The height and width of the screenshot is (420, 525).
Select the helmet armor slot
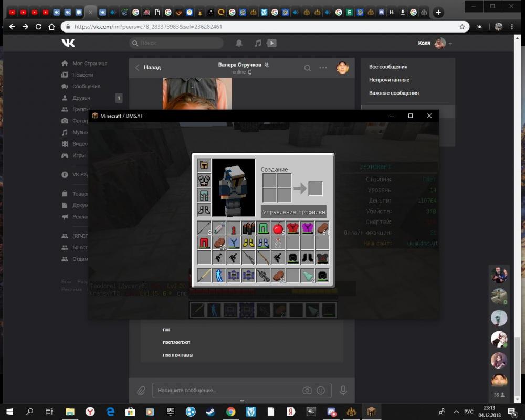[x=204, y=166]
